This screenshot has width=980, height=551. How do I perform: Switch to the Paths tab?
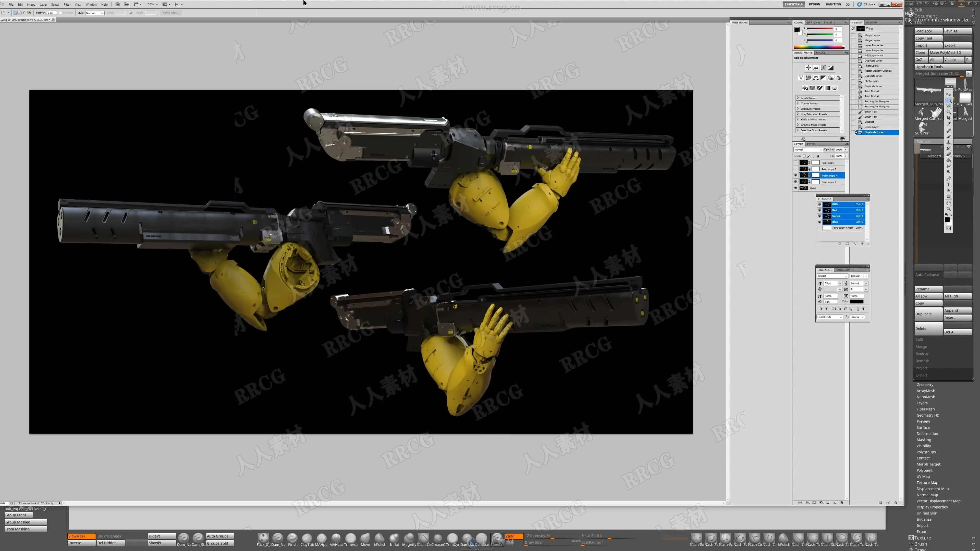[x=811, y=144]
